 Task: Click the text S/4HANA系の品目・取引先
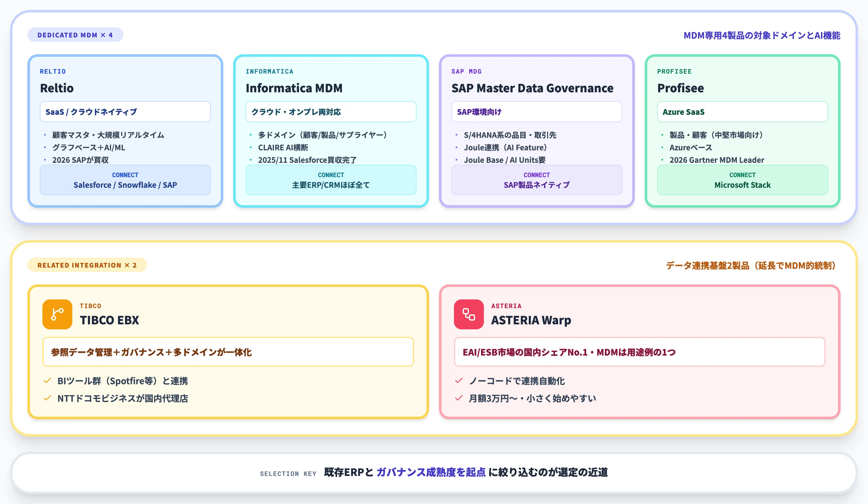coord(510,135)
